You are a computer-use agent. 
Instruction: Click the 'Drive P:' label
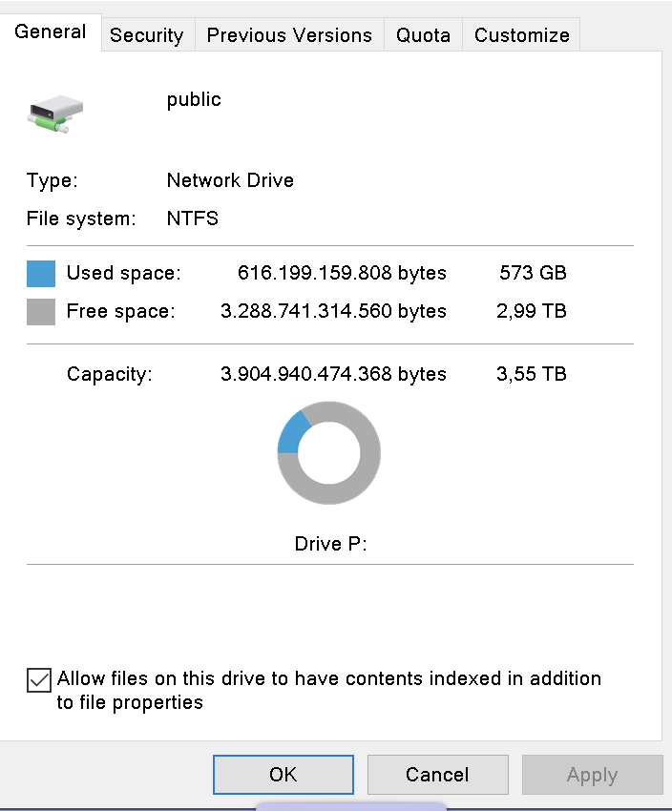point(330,544)
